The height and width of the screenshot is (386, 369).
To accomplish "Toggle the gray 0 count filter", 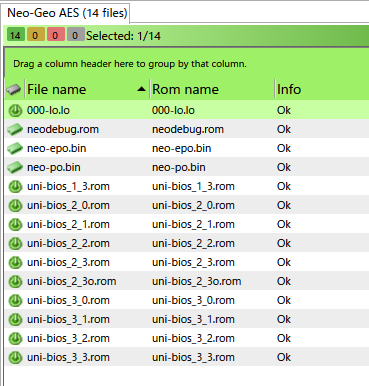I will click(75, 35).
